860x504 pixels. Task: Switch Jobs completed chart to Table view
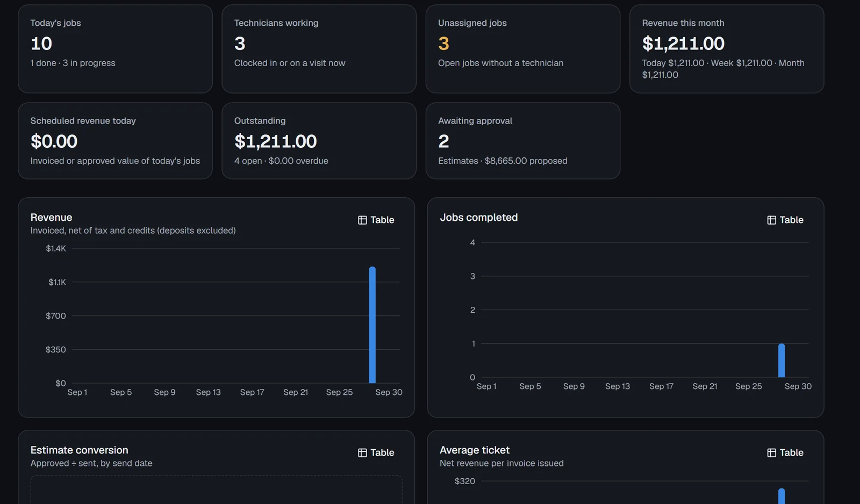pos(785,220)
